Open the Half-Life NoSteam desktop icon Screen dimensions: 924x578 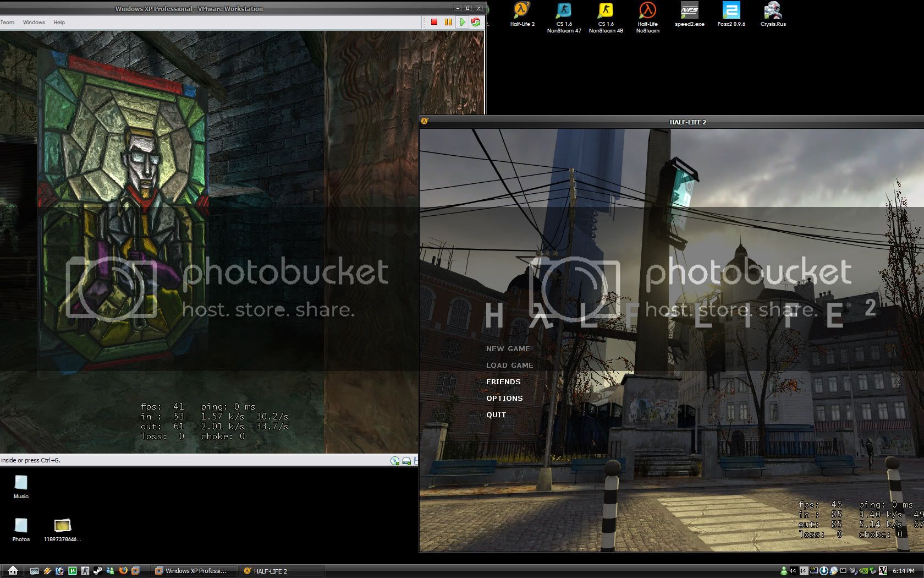(x=647, y=12)
